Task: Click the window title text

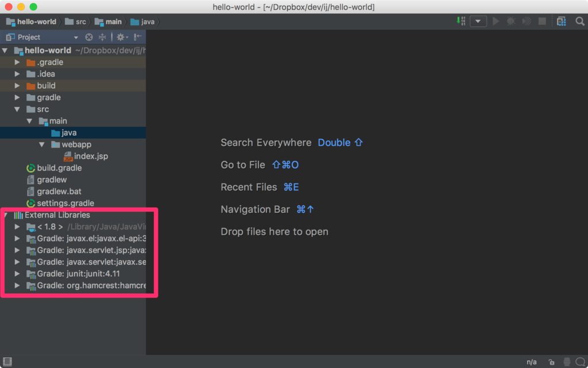Action: (x=293, y=7)
